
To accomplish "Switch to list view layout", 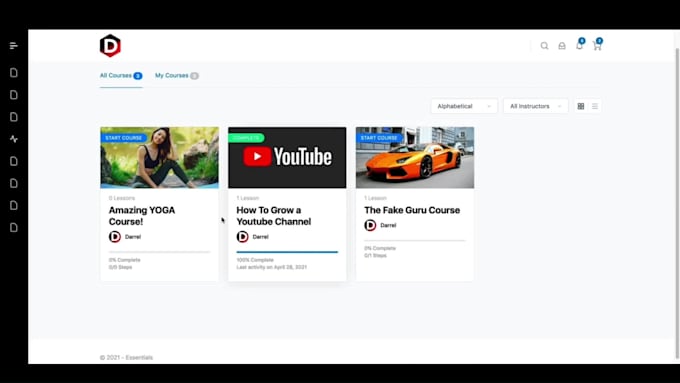I will pyautogui.click(x=595, y=106).
